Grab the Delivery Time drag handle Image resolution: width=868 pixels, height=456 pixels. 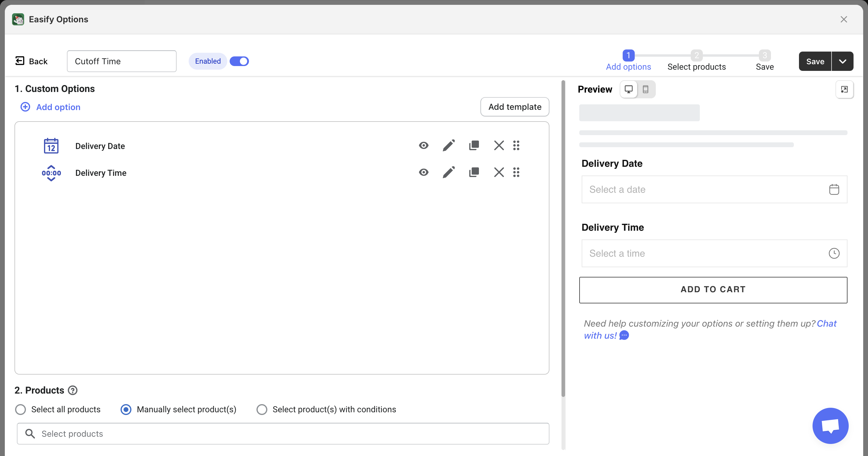[516, 172]
